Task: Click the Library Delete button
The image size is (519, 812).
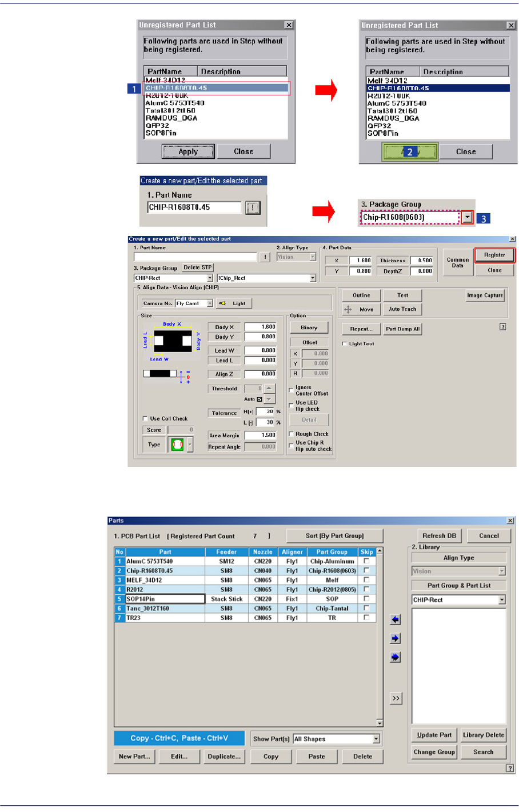Action: pyautogui.click(x=484, y=735)
